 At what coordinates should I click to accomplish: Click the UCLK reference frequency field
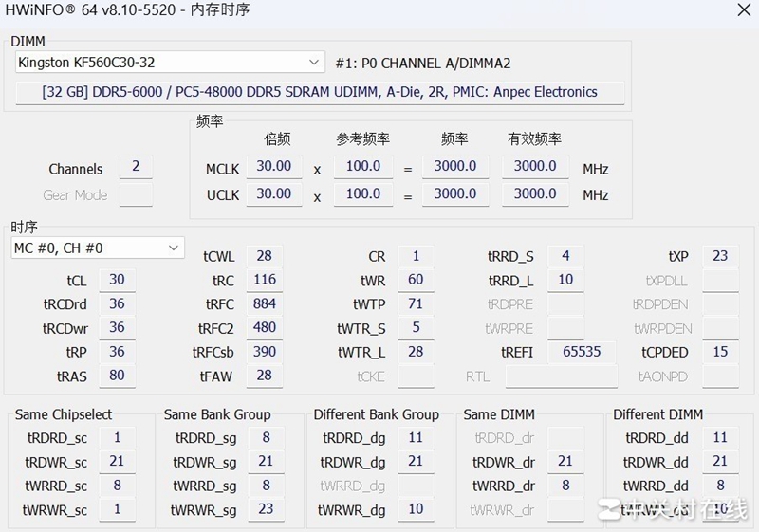click(x=363, y=194)
